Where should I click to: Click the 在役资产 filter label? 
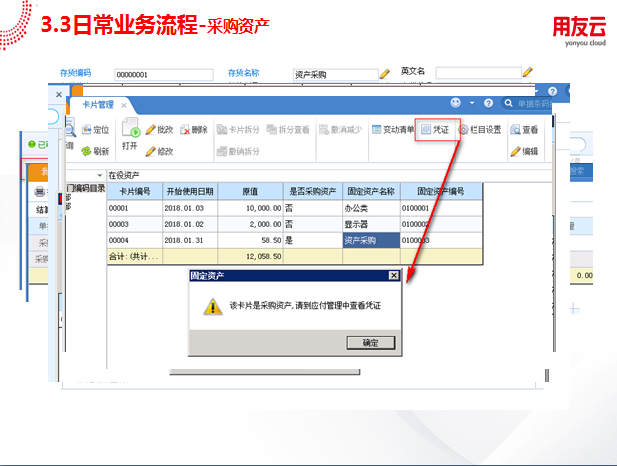click(x=124, y=175)
